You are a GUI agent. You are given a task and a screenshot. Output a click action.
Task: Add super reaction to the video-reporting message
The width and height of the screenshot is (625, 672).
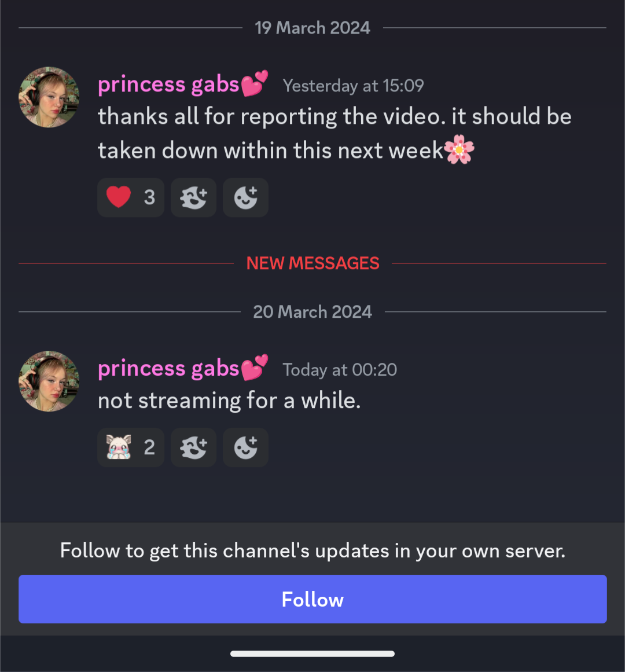(x=193, y=198)
